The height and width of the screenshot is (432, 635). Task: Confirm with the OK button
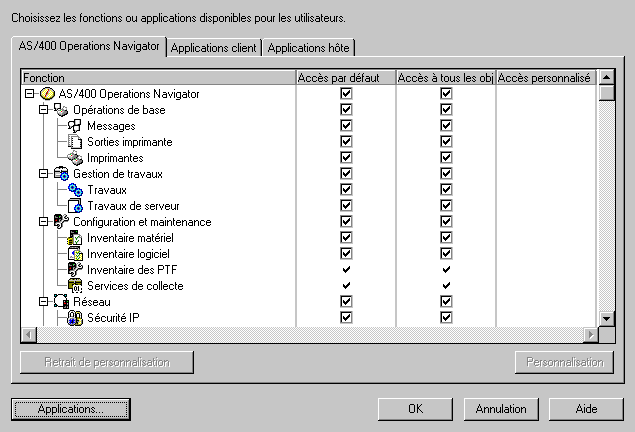coord(416,409)
